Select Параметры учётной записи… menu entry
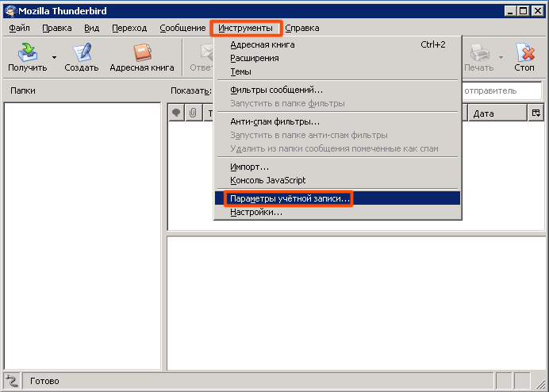This screenshot has width=549, height=392. point(337,198)
